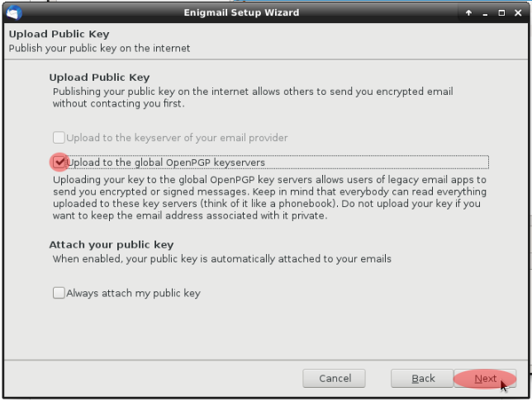Uncheck the global OpenPGP keyservers checkbox
This screenshot has width=532, height=401.
click(x=59, y=163)
